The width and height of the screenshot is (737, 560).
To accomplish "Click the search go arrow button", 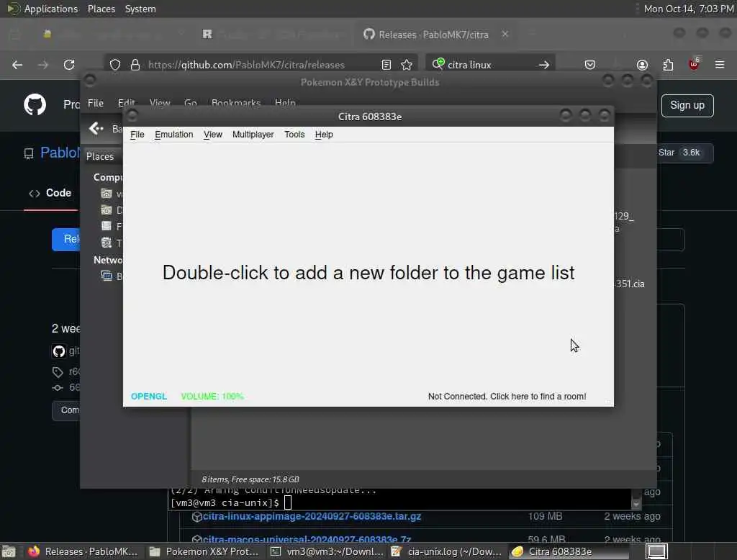I will [544, 65].
